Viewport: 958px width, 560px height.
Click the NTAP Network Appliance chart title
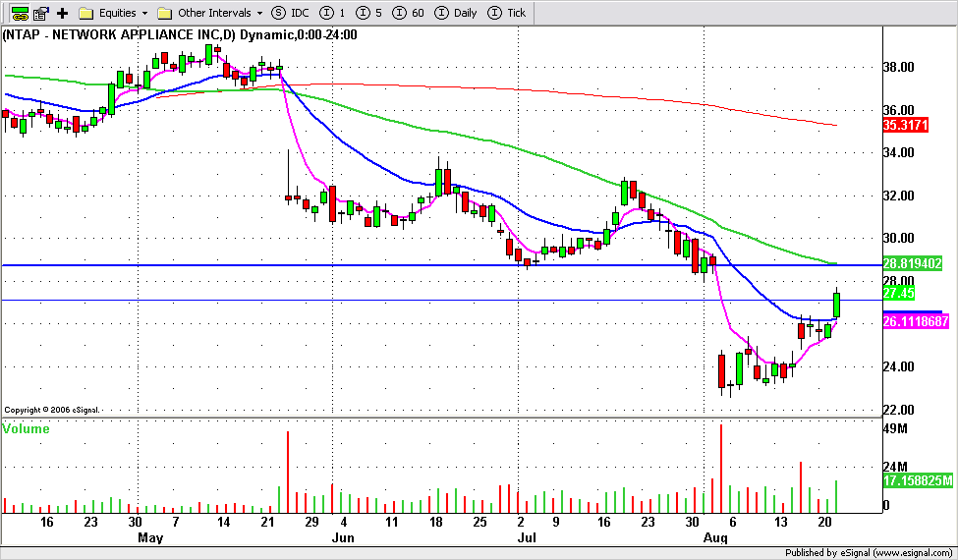point(180,34)
